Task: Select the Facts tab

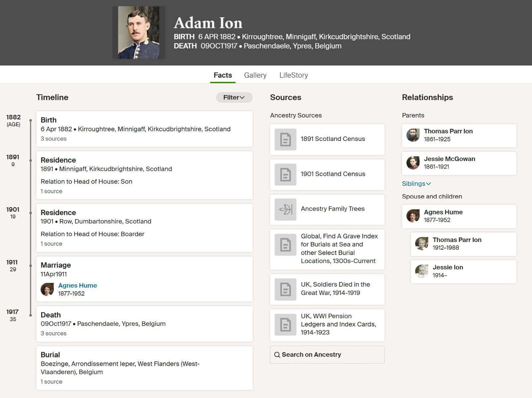Action: click(x=222, y=75)
